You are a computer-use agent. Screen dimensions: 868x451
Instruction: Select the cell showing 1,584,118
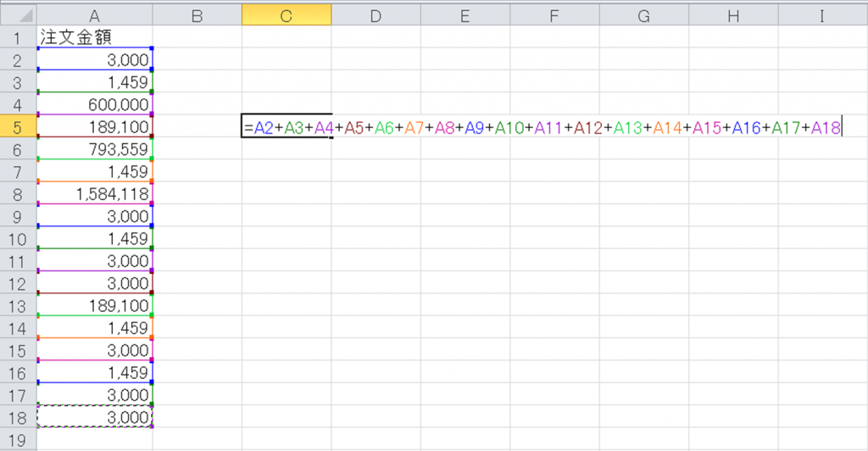[x=94, y=194]
